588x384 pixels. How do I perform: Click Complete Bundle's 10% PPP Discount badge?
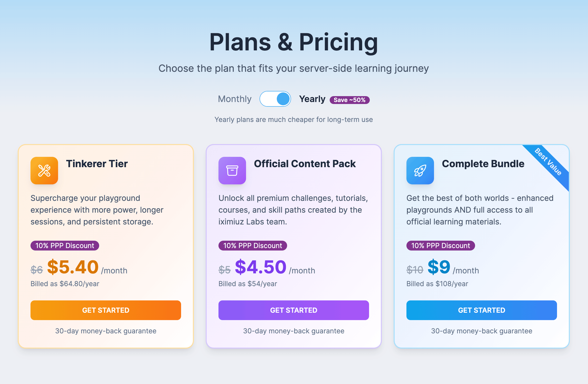(x=440, y=245)
